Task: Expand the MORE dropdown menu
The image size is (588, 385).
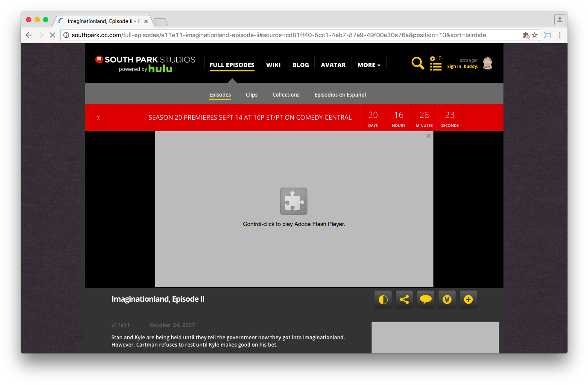Action: tap(369, 65)
